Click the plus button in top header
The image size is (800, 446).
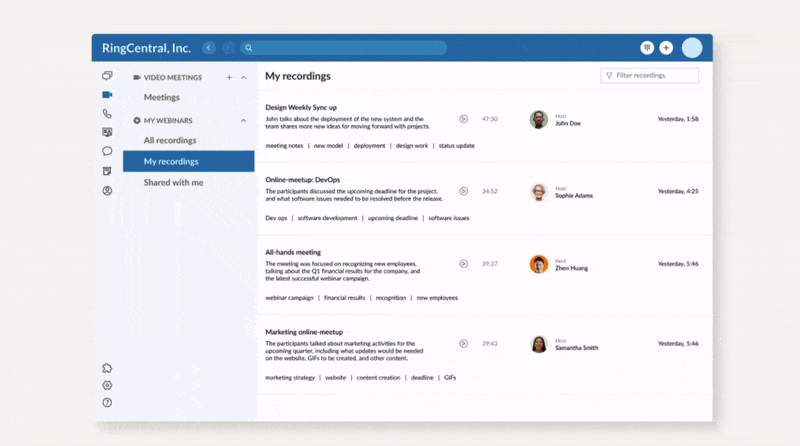(666, 47)
